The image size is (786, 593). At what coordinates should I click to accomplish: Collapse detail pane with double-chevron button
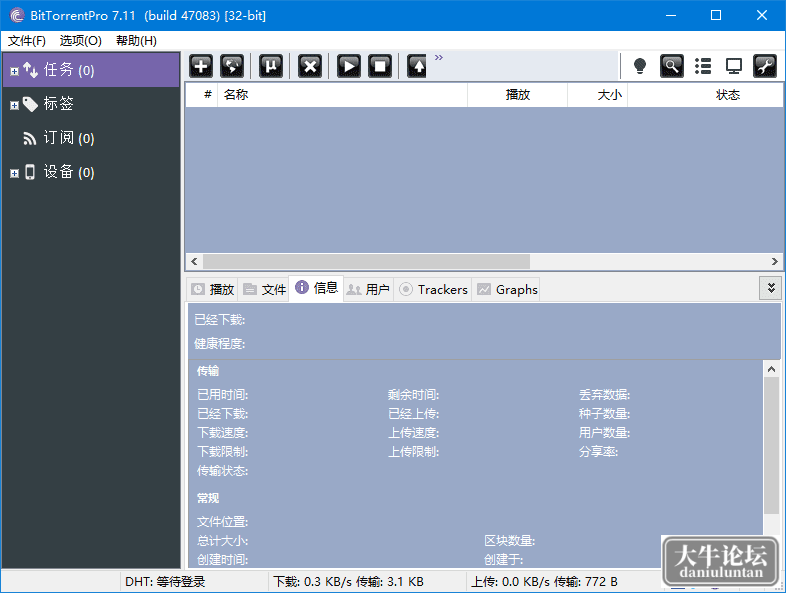(x=771, y=288)
